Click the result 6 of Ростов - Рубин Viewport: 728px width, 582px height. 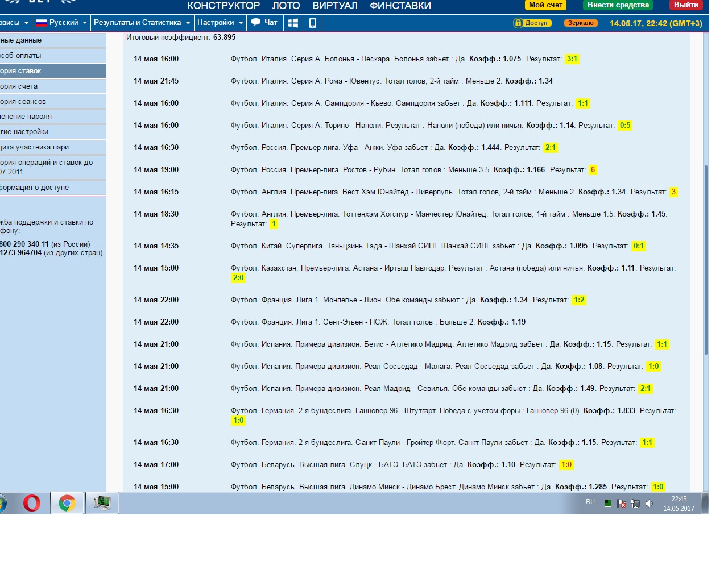[x=593, y=170]
